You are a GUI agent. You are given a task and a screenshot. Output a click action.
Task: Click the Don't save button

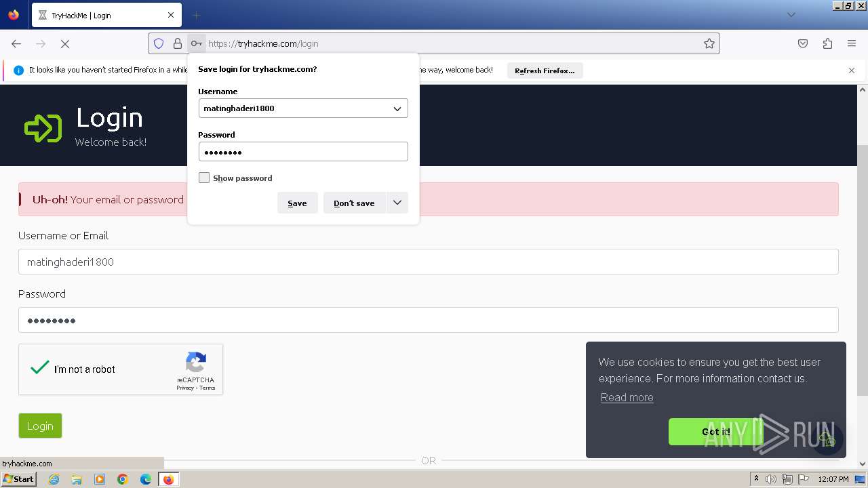[x=354, y=203]
